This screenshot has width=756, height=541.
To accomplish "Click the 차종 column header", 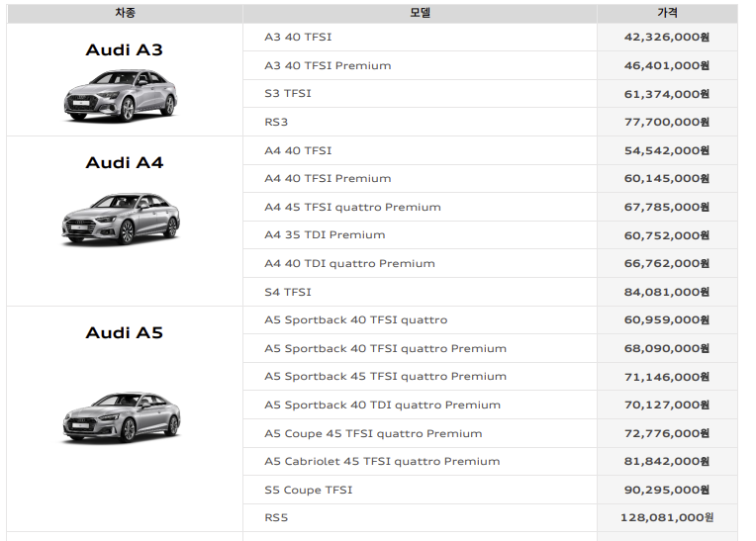I will click(125, 13).
